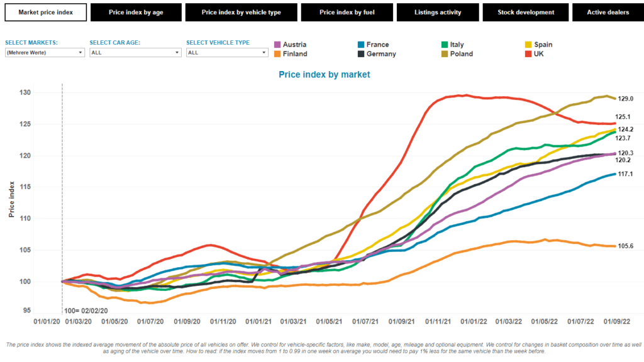The width and height of the screenshot is (644, 362).
Task: Click the UK red legend swatch
Action: point(529,54)
